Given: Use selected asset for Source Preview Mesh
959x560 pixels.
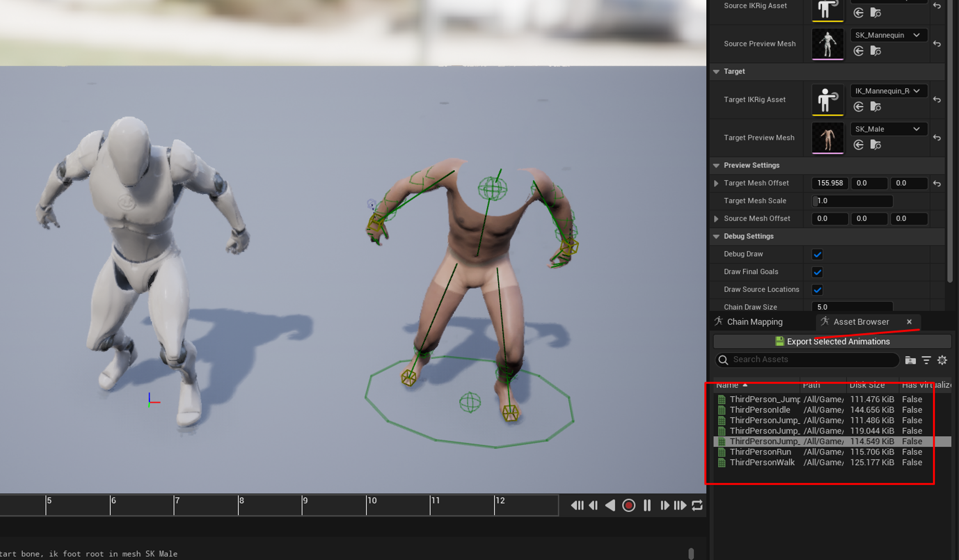Looking at the screenshot, I should click(858, 51).
